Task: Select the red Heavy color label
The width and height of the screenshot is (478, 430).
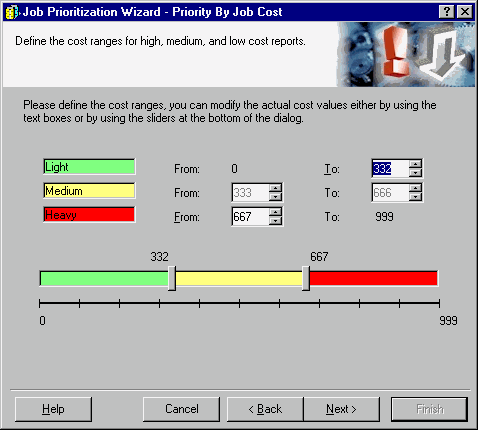Action: tap(89, 215)
